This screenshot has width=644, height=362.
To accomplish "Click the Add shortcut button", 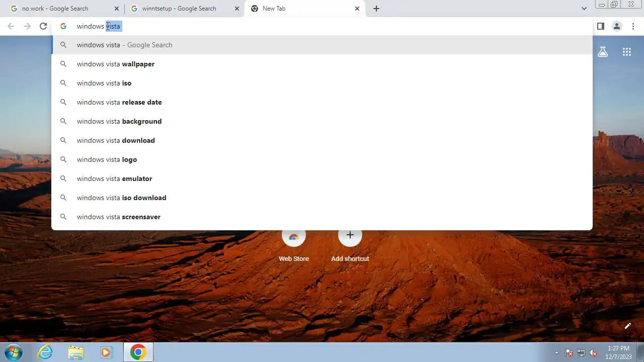I will click(x=350, y=245).
